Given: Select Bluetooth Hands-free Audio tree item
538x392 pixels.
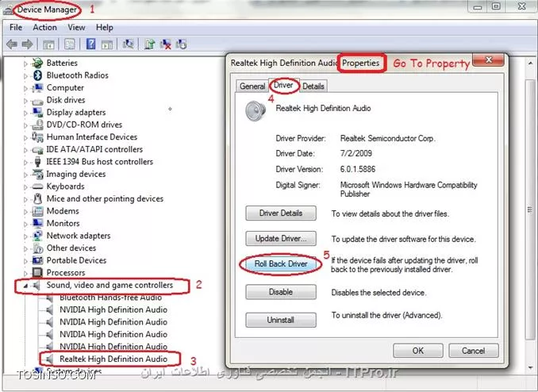Looking at the screenshot, I should point(111,298).
